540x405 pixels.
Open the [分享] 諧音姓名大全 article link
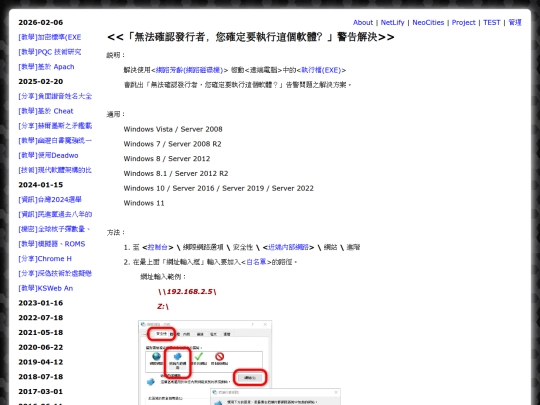55,96
